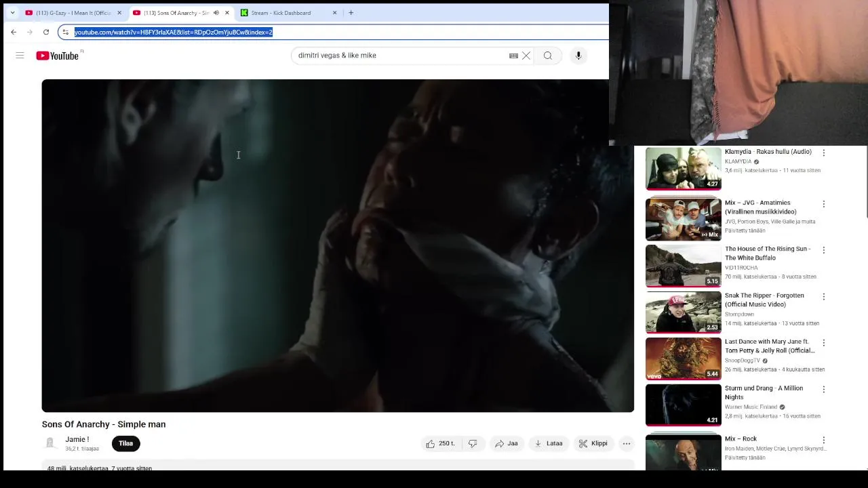Screen dimensions: 868x488
Task: Open options menu for Klamydia video
Action: [x=824, y=153]
